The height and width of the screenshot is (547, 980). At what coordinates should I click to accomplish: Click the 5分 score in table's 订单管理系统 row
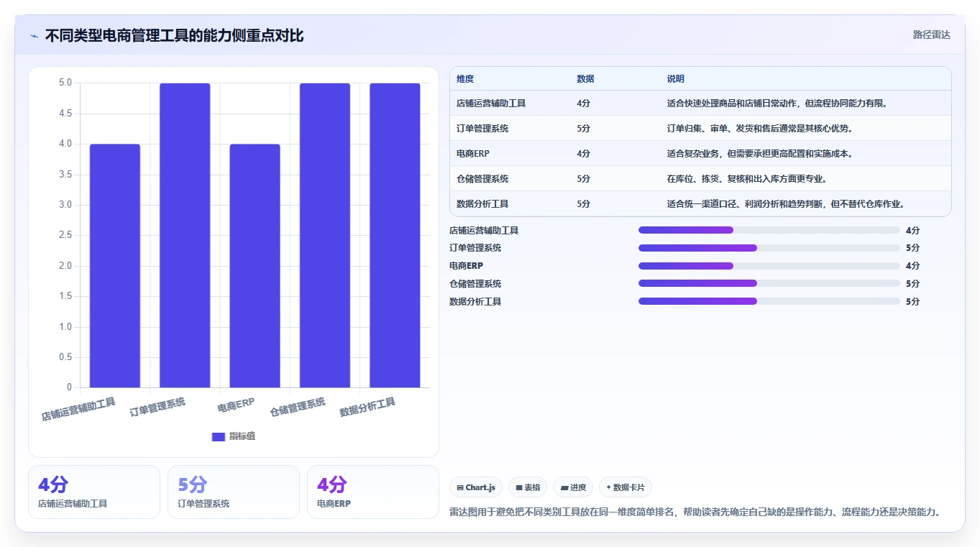[583, 129]
